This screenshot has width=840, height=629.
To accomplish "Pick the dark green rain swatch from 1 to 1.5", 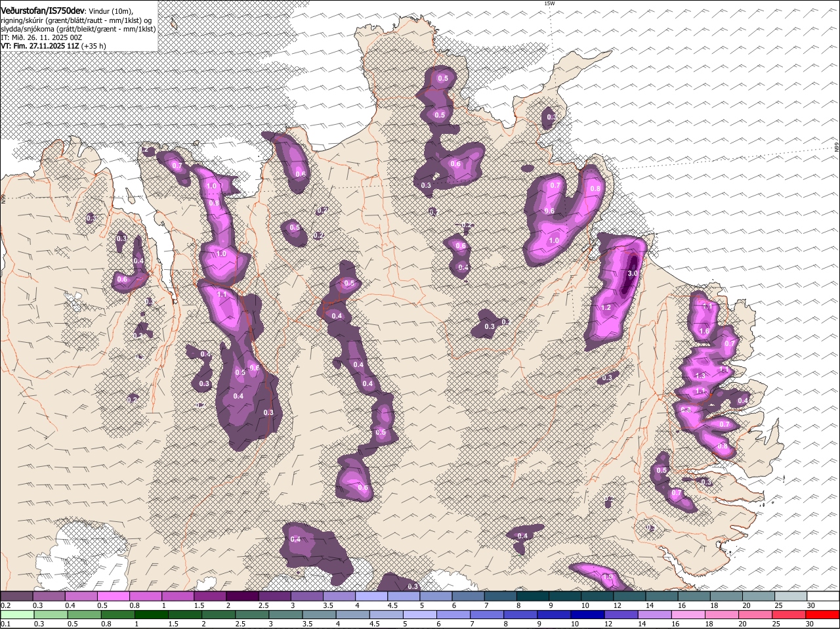I will pos(152,615).
